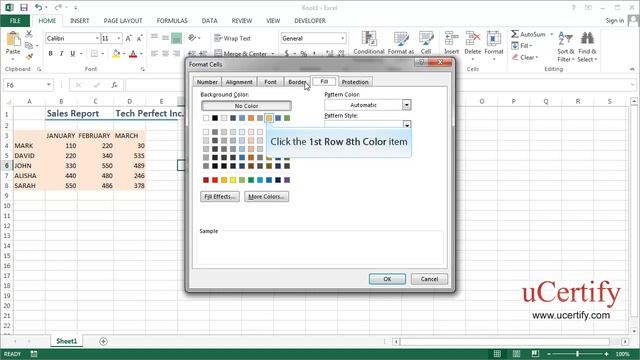Toggle Italic formatting in ribbon
The height and width of the screenshot is (360, 640).
click(x=61, y=53)
